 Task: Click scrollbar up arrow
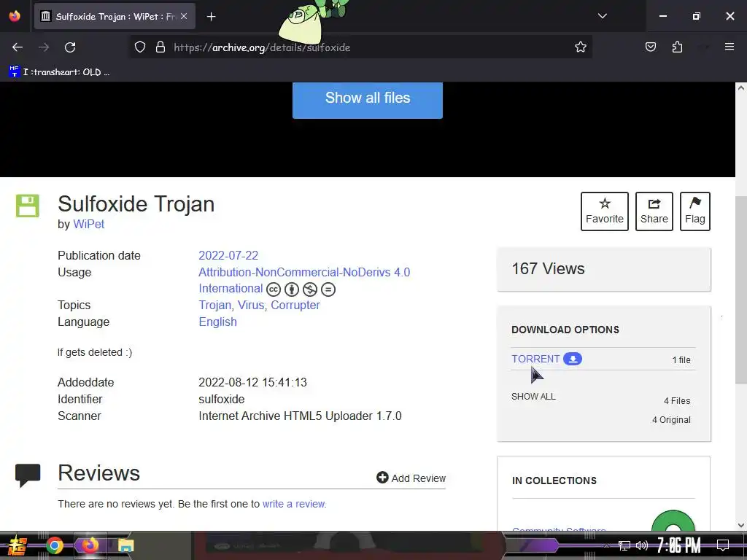[741, 87]
